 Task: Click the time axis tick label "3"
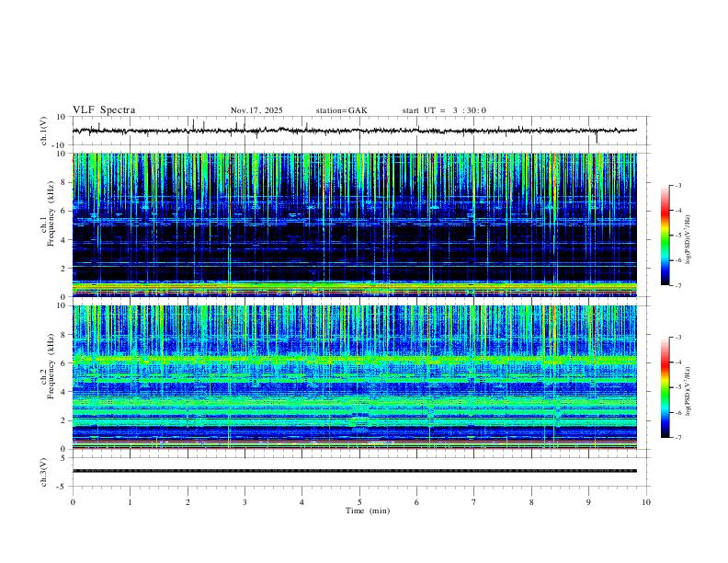pyautogui.click(x=245, y=502)
